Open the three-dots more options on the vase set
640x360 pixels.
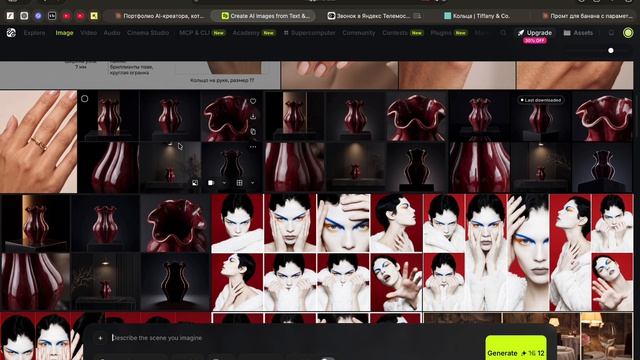pyautogui.click(x=253, y=147)
